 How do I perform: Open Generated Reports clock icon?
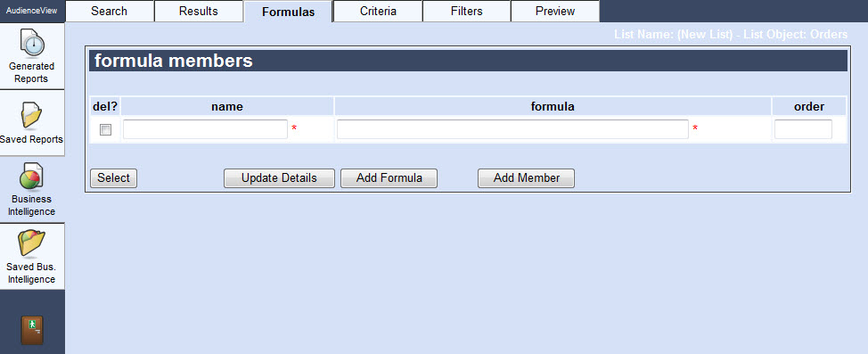pyautogui.click(x=31, y=43)
